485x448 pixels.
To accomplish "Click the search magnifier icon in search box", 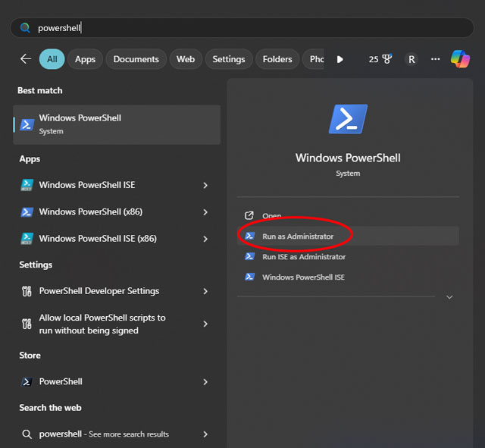I will pos(25,28).
